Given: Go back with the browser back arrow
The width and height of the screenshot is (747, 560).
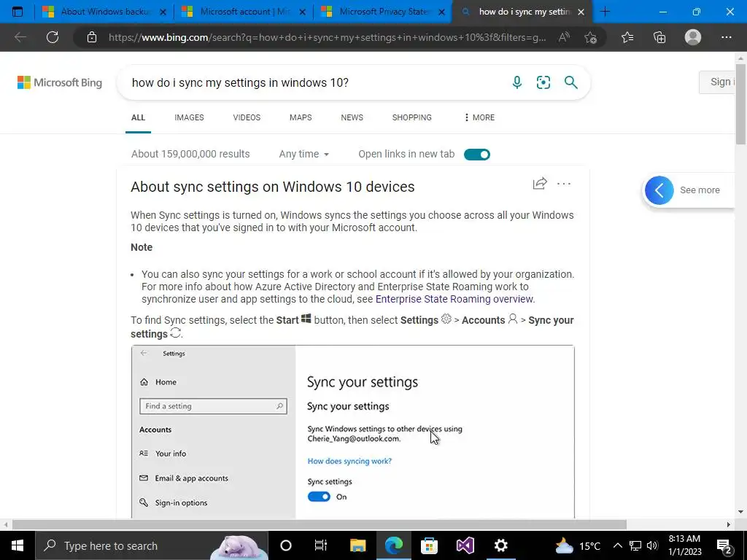Looking at the screenshot, I should coord(20,37).
